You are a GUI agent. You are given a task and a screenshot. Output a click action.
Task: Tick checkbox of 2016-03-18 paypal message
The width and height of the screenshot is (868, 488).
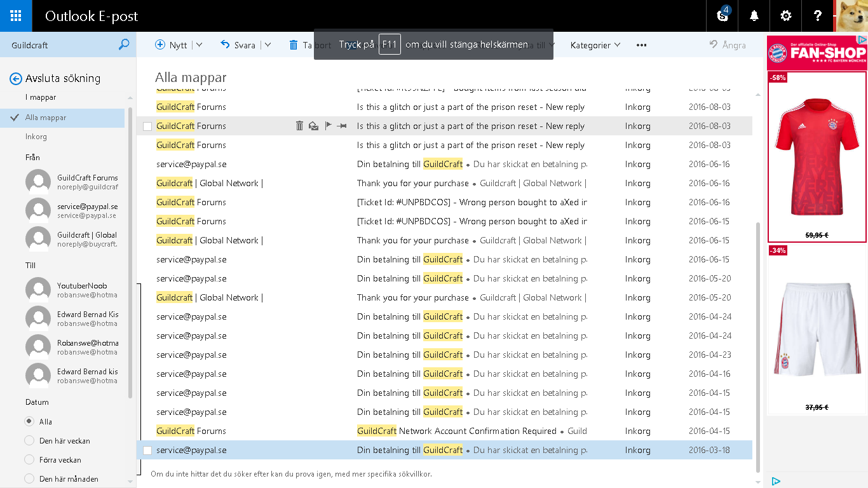click(147, 451)
